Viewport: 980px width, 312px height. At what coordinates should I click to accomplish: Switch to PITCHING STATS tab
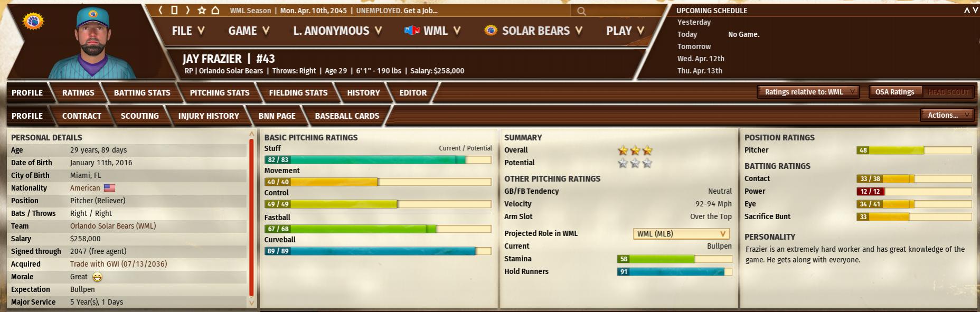click(220, 92)
